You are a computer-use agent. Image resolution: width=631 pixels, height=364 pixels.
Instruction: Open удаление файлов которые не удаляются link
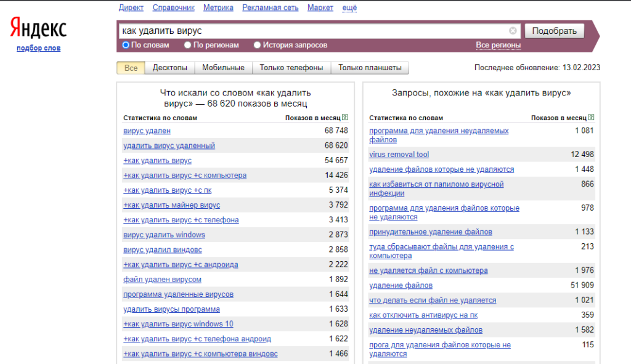point(441,169)
